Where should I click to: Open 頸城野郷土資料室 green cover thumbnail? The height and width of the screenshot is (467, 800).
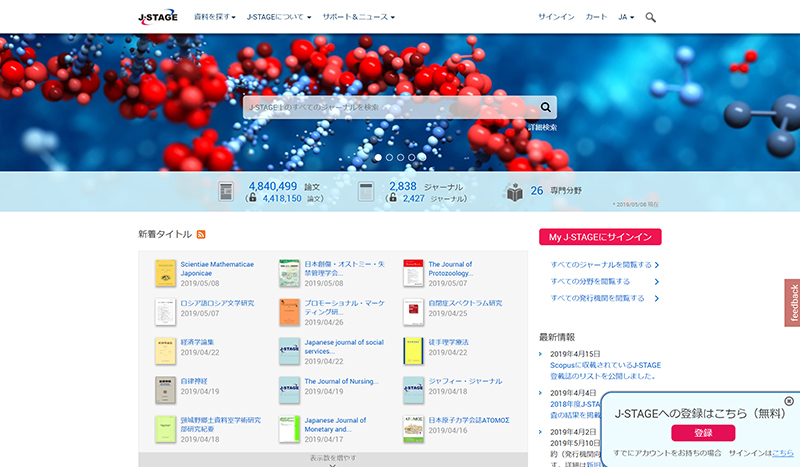coord(165,429)
